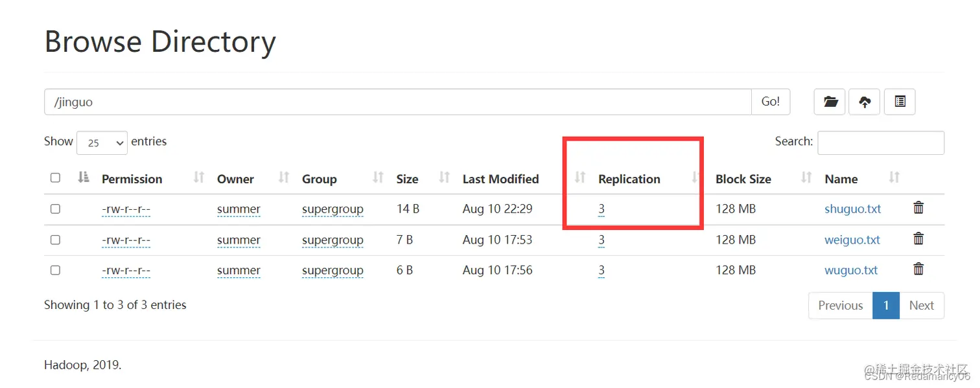Click replication value 3 for wuguo.txt

601,270
